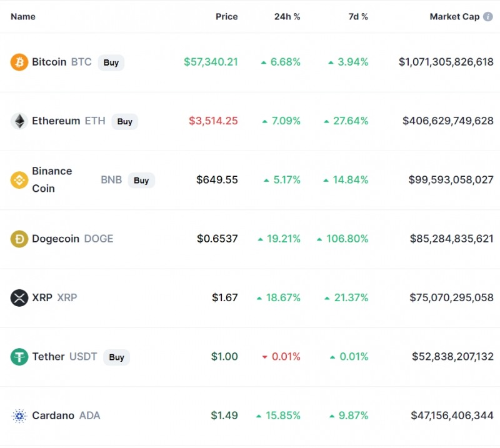Click the Cardano logo icon
Screen dimensions: 500x448
coord(19,416)
